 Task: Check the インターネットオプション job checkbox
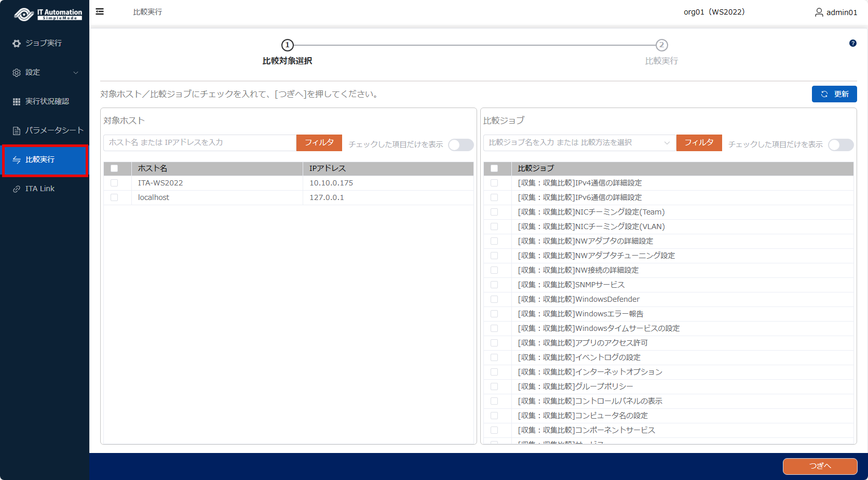point(494,372)
